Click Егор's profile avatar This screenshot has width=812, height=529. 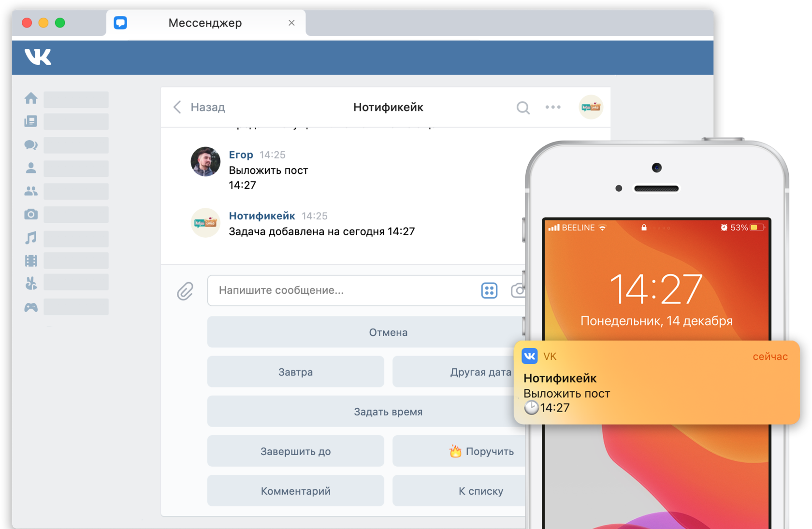click(x=205, y=162)
